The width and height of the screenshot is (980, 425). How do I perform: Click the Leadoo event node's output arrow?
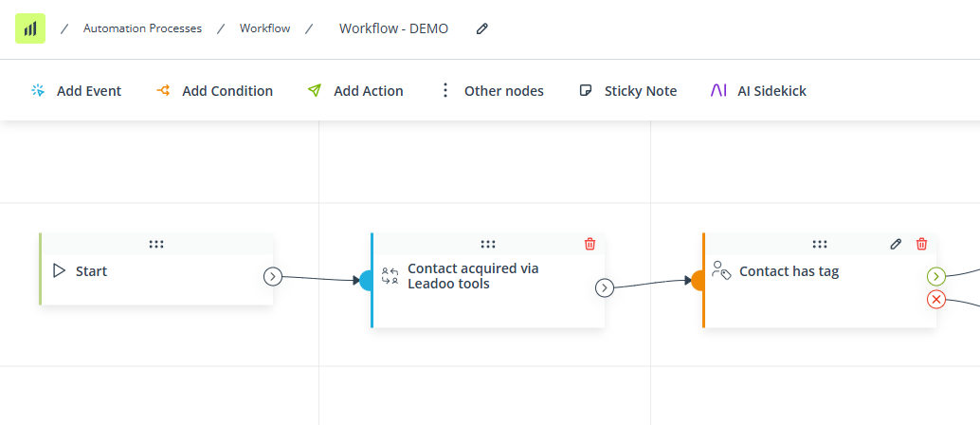click(605, 288)
